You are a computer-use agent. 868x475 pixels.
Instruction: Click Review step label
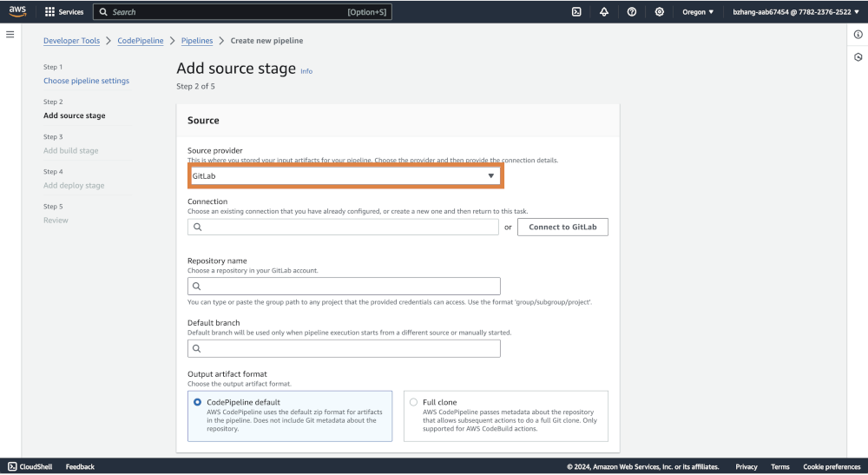[56, 221]
